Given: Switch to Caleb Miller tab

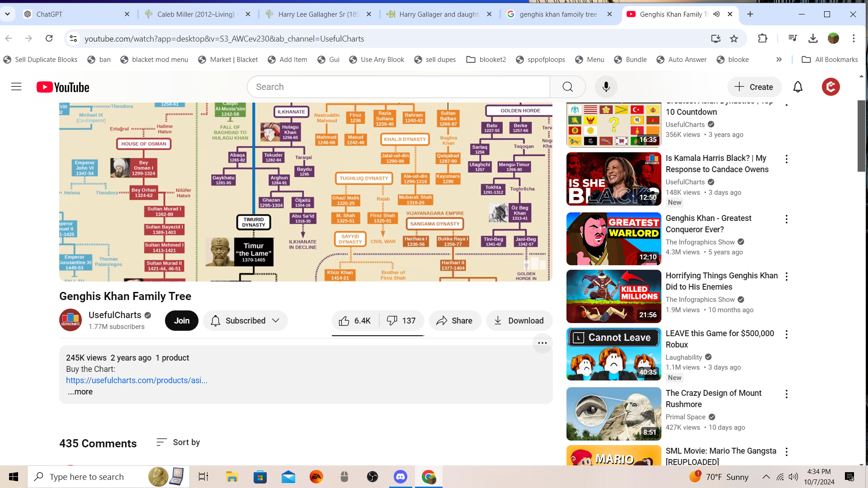Looking at the screenshot, I should pyautogui.click(x=195, y=14).
